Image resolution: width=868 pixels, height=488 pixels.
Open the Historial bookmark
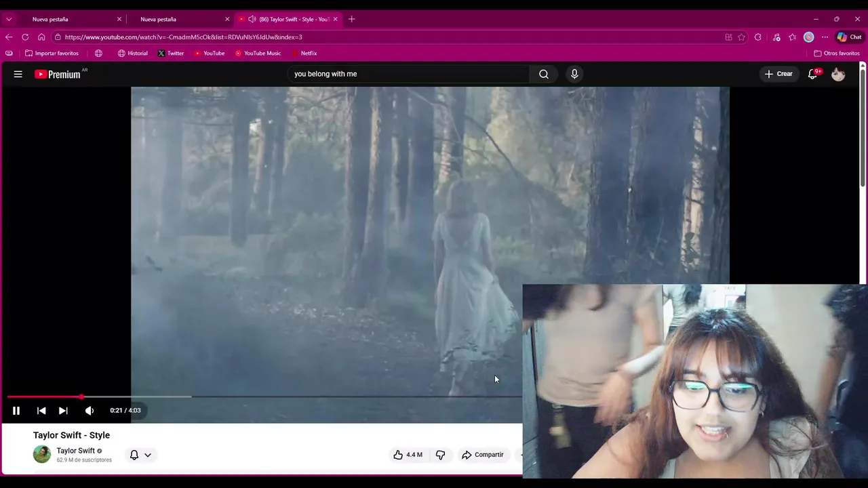[132, 53]
